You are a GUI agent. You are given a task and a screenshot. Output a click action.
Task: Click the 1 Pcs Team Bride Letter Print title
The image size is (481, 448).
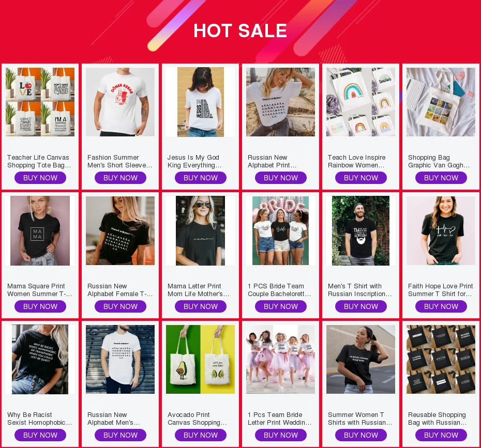279,419
